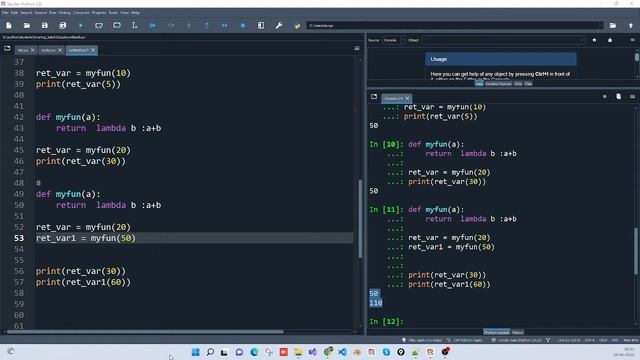The height and width of the screenshot is (360, 640).
Task: Switch to the Files tab
Action: 528,84
